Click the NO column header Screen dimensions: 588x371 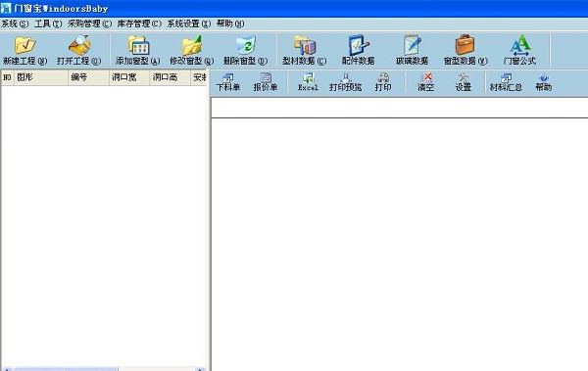pyautogui.click(x=8, y=77)
